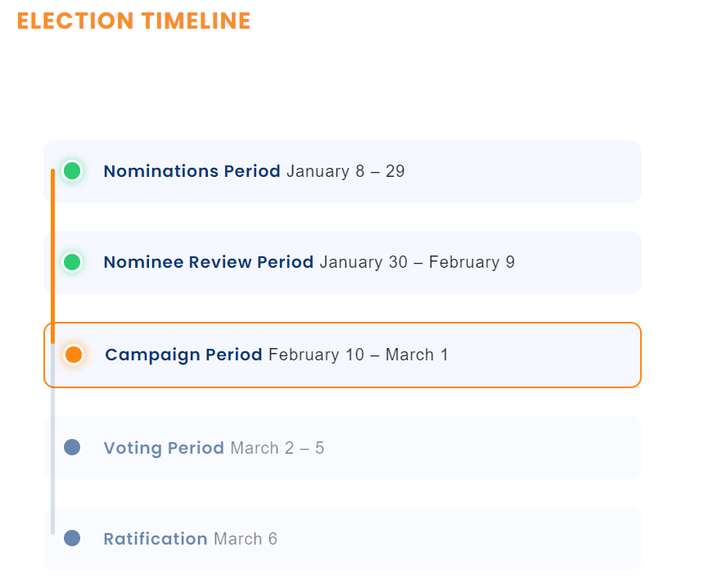Click the February 10 – March 1 date

pyautogui.click(x=359, y=355)
